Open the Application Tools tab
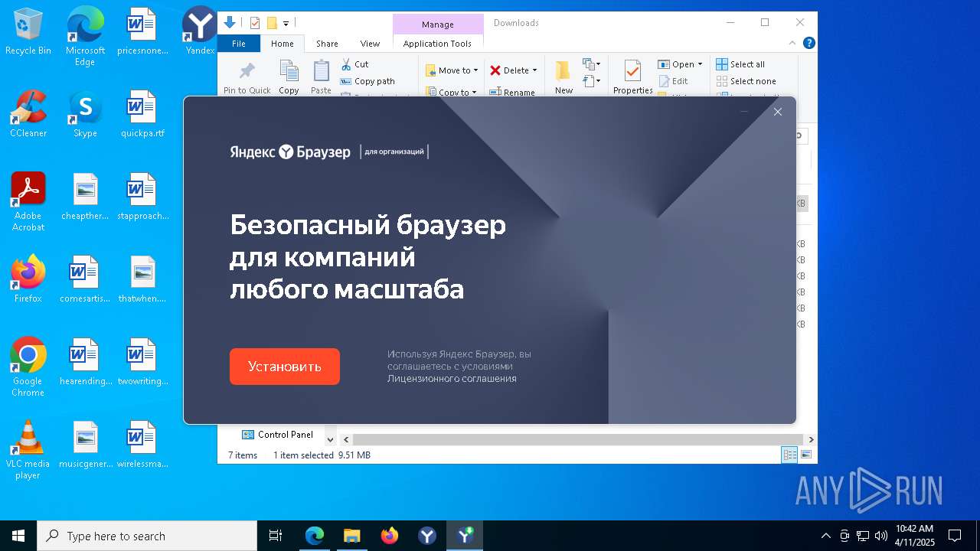This screenshot has width=980, height=551. tap(437, 44)
